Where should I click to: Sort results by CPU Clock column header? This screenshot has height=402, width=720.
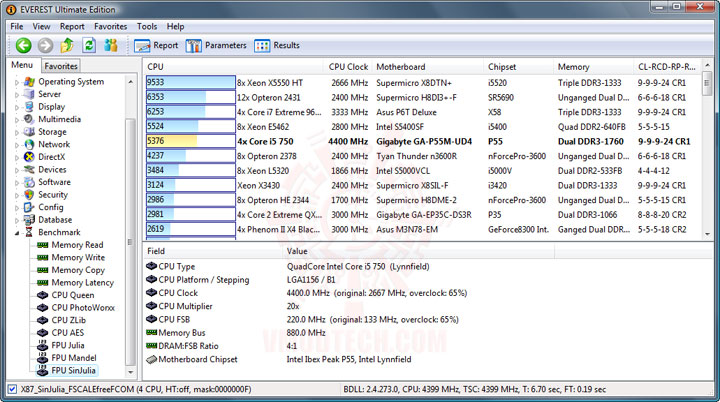(348, 67)
